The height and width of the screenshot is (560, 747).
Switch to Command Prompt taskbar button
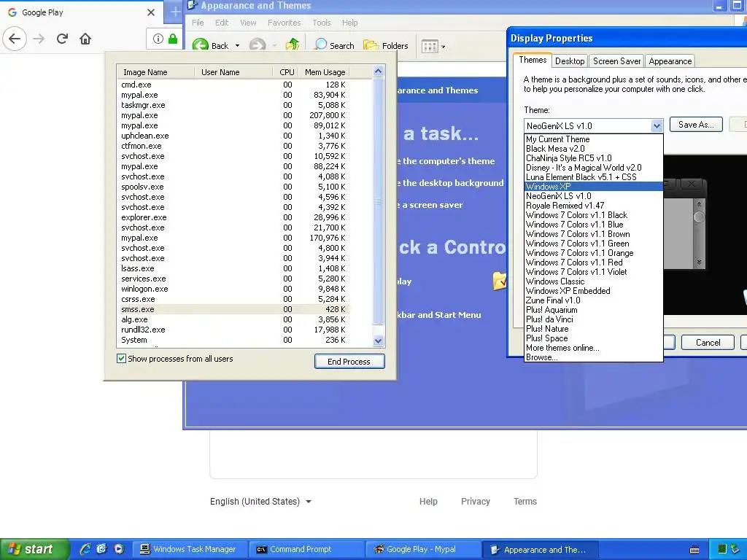tap(307, 549)
